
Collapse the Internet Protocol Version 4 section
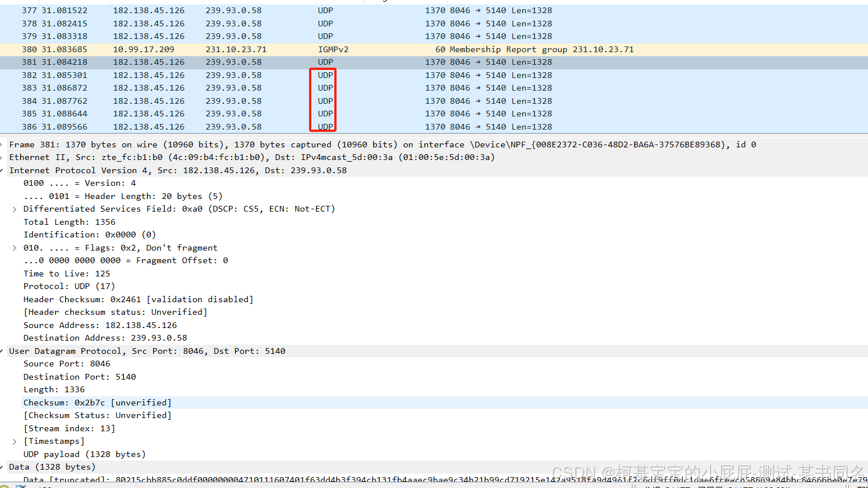pos(2,170)
